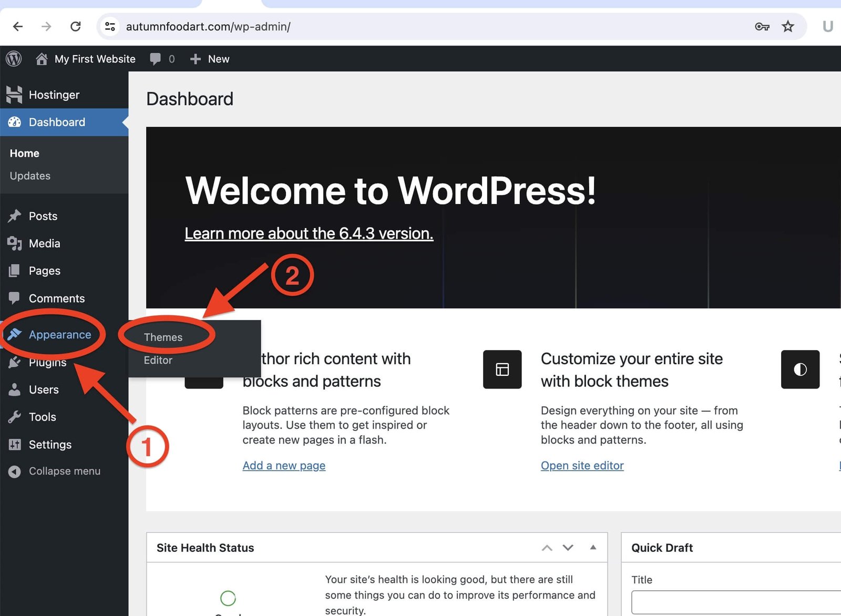841x616 pixels.
Task: Click the Collapse menu label
Action: [65, 471]
